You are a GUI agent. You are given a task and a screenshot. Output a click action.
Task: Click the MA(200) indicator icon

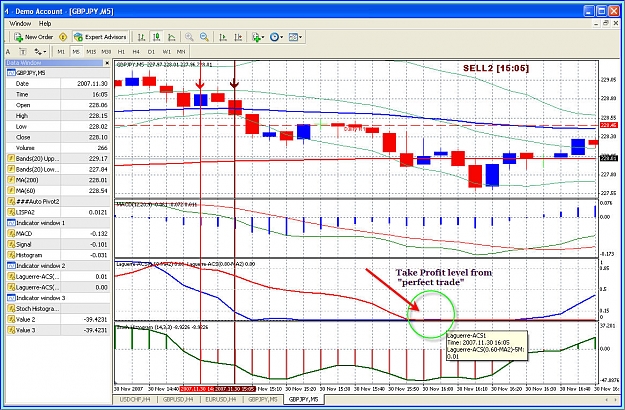point(11,180)
